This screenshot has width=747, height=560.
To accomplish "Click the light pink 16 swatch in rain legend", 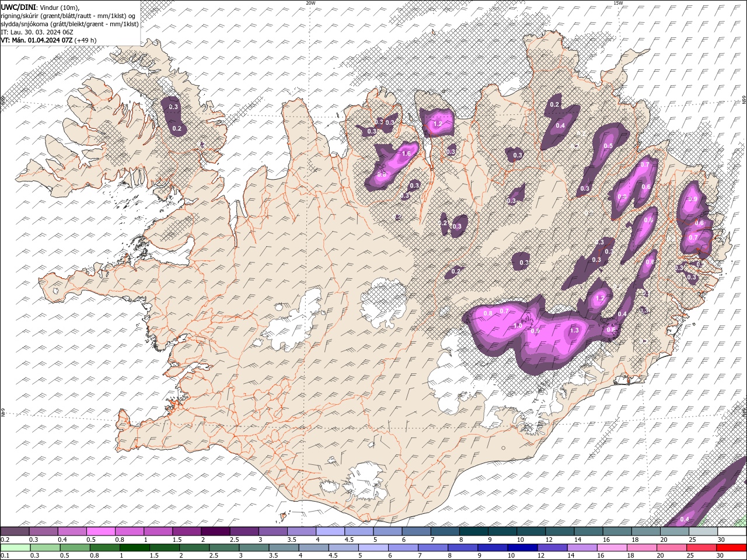I will (x=613, y=548).
